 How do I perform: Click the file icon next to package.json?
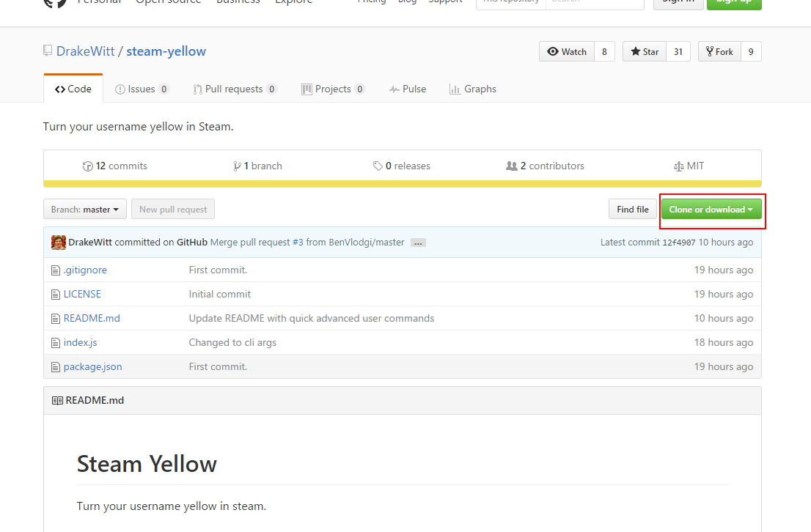click(x=56, y=367)
